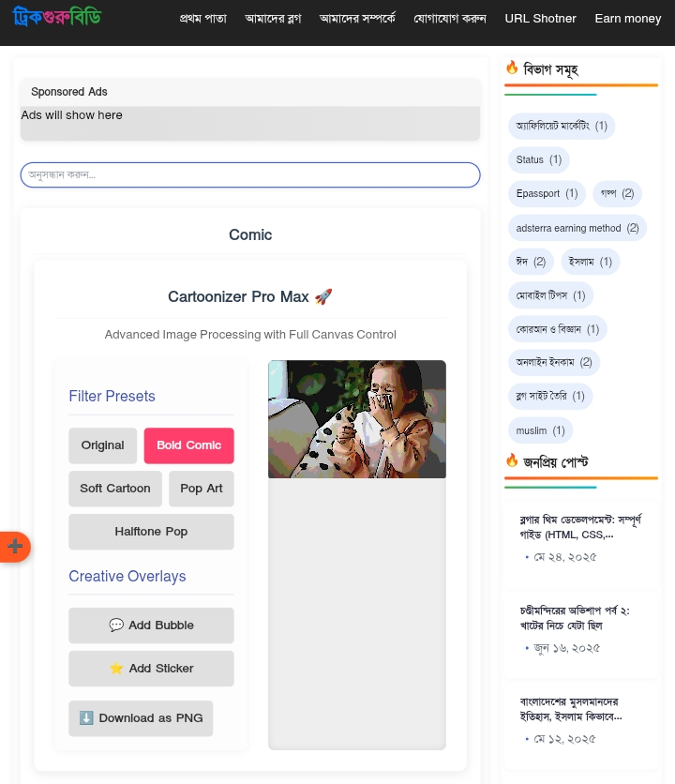
Task: Click Add Sticker overlay button
Action: coord(151,669)
